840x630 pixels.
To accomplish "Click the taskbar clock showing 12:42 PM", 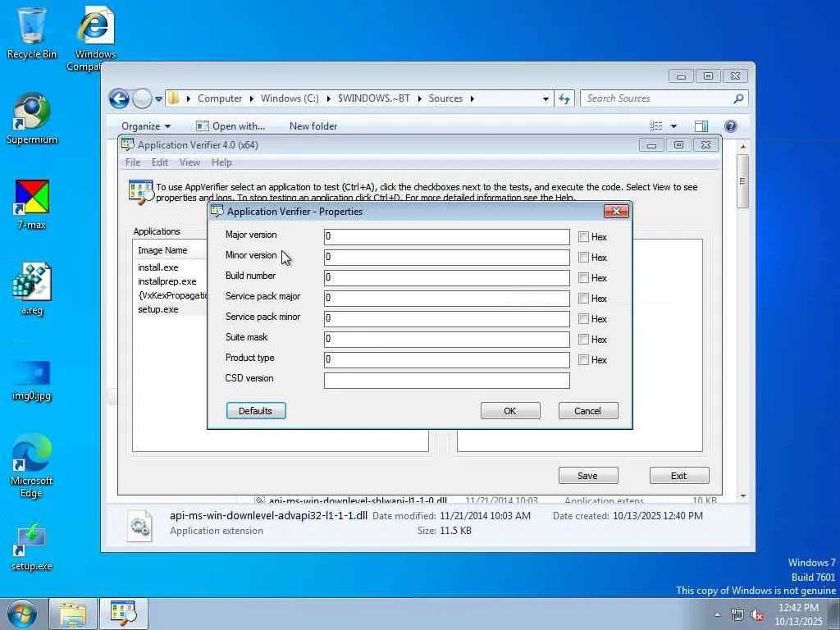I will pyautogui.click(x=798, y=608).
